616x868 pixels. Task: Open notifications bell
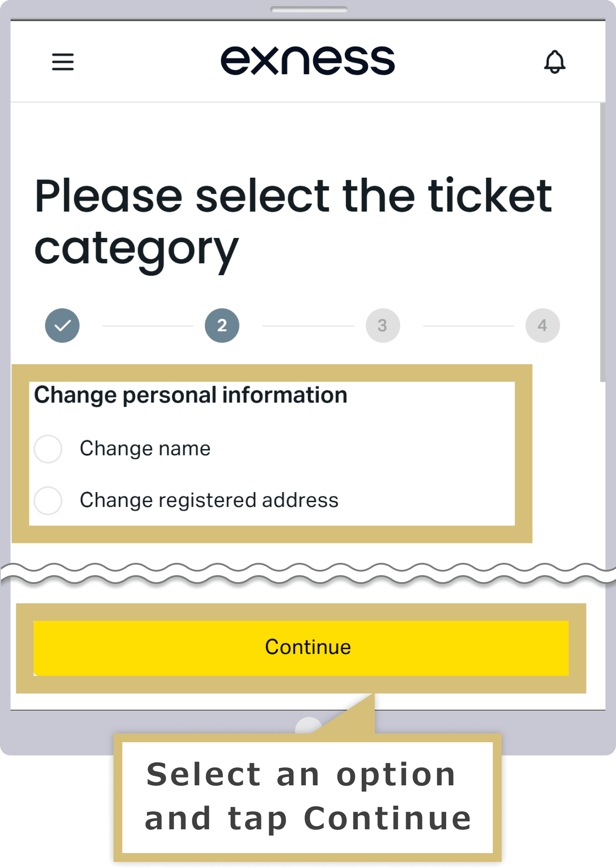(554, 62)
